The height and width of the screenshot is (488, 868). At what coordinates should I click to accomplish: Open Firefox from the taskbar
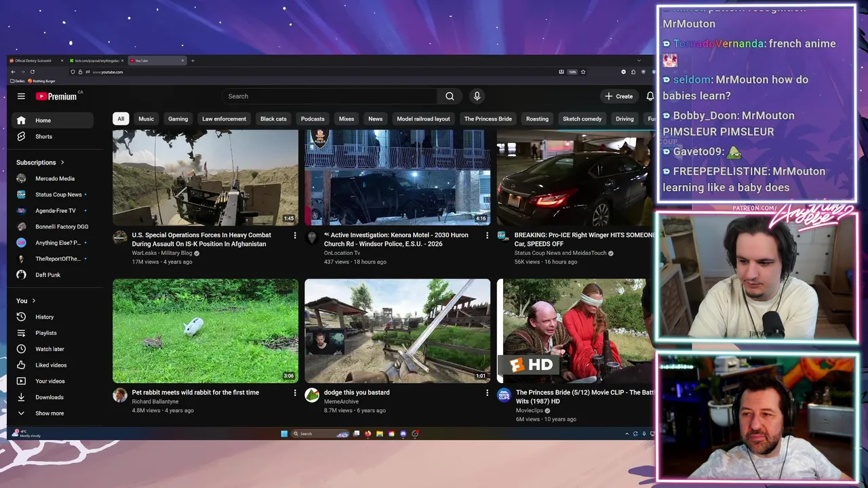[368, 434]
